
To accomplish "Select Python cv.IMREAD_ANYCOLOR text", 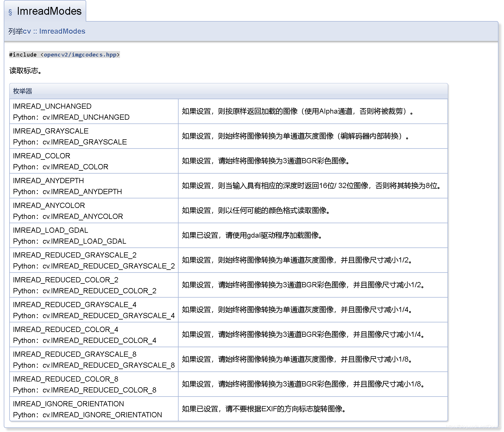I will (x=68, y=216).
